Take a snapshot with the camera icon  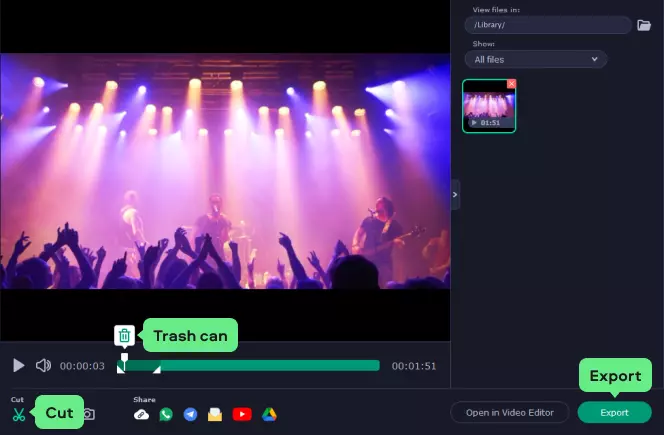tap(89, 414)
